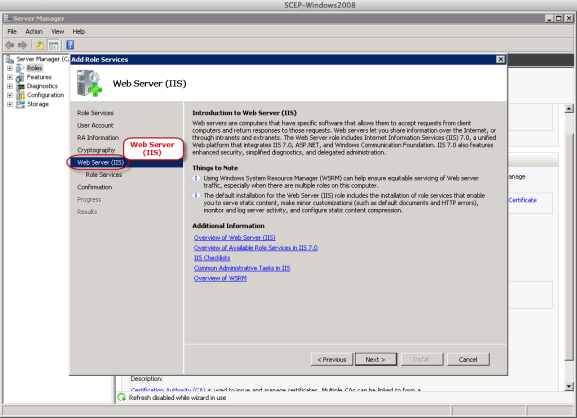Click the Diagnostics node icon in tree
This screenshot has height=418, width=577.
(21, 86)
